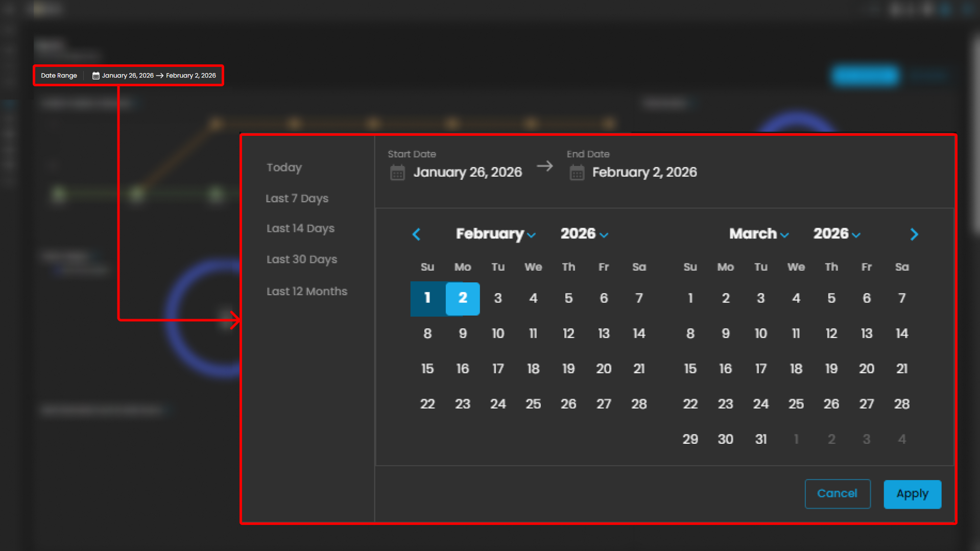Click the Start Date calendar icon
This screenshot has height=551, width=980.
[x=397, y=173]
